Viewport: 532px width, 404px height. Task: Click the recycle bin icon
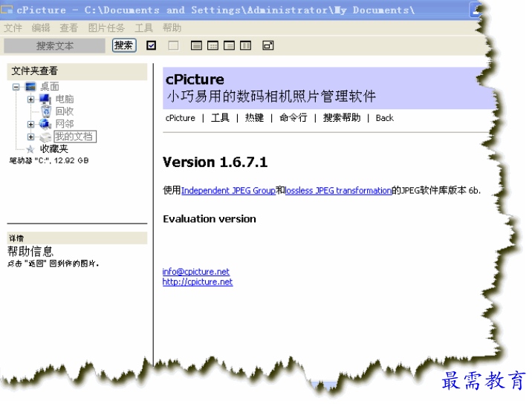click(46, 111)
